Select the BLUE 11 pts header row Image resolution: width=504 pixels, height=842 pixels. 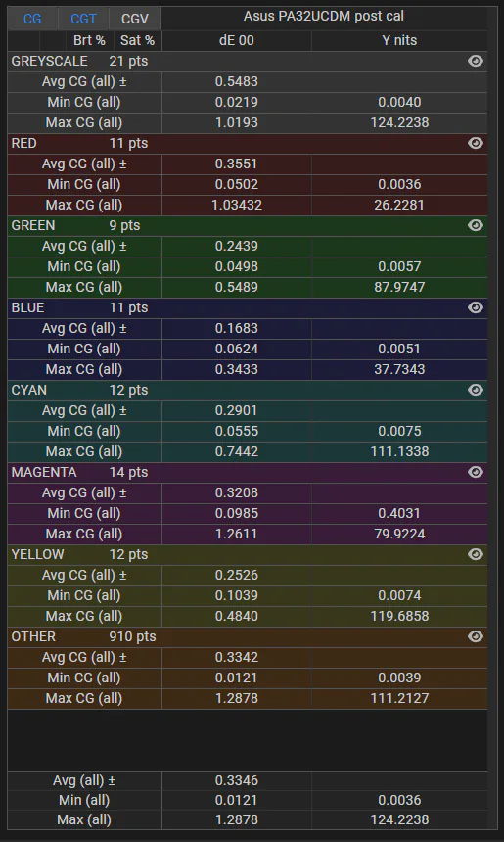point(248,307)
